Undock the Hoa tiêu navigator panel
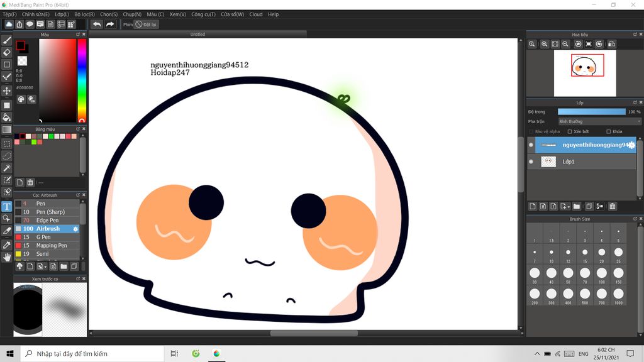 pos(635,35)
